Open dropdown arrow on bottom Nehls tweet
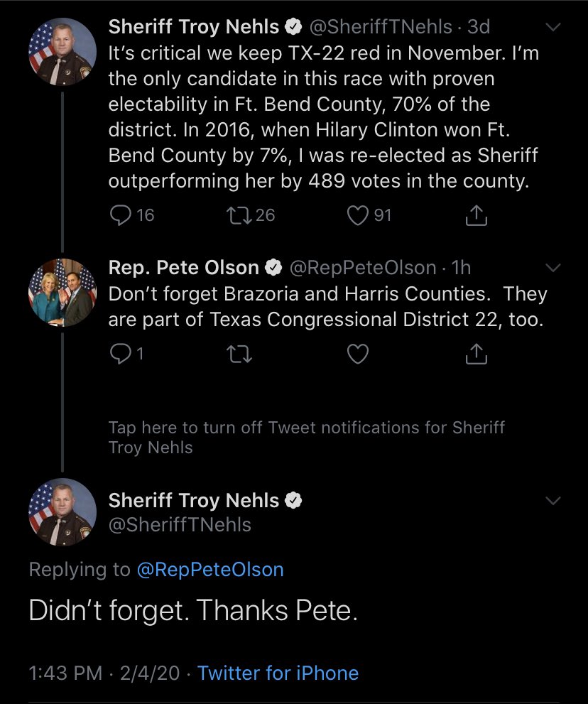This screenshot has width=588, height=704. click(x=553, y=501)
